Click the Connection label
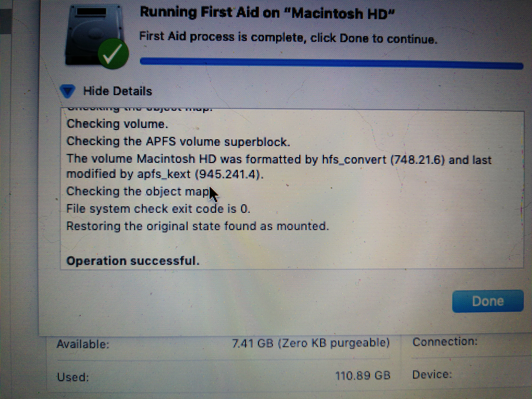This screenshot has width=532, height=399. pyautogui.click(x=445, y=342)
